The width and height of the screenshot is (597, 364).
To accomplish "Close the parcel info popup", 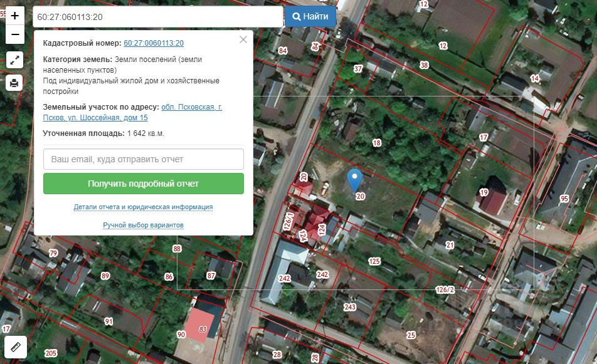I will click(x=243, y=39).
